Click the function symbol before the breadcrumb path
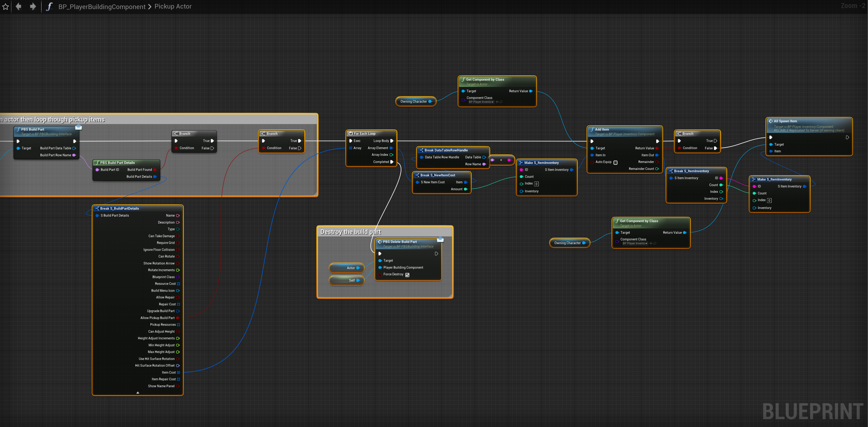The width and height of the screenshot is (868, 427). pyautogui.click(x=49, y=6)
